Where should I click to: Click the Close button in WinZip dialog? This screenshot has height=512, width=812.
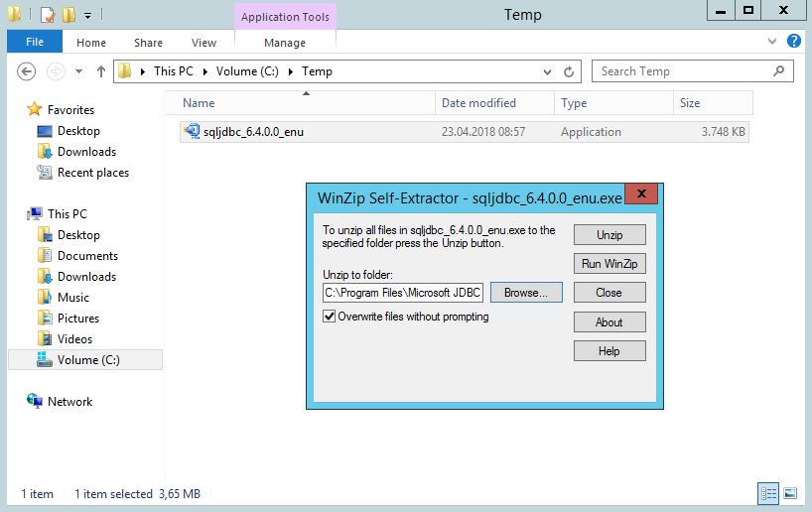(609, 293)
